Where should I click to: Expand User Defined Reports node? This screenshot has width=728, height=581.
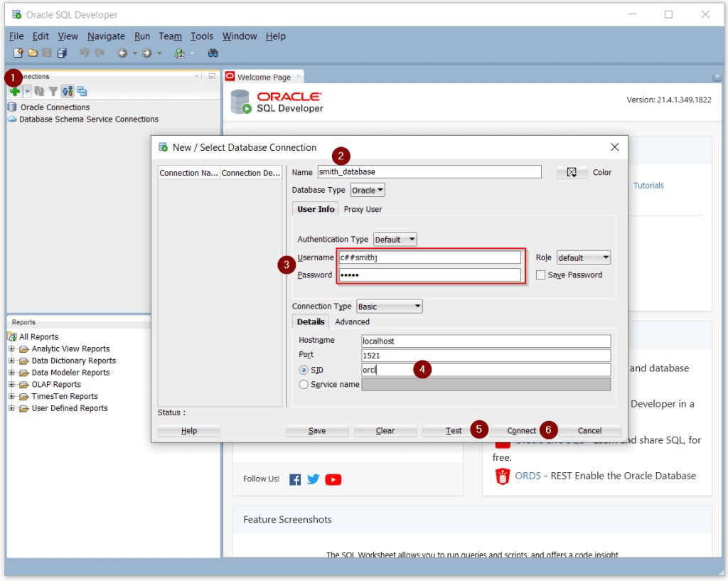[11, 408]
